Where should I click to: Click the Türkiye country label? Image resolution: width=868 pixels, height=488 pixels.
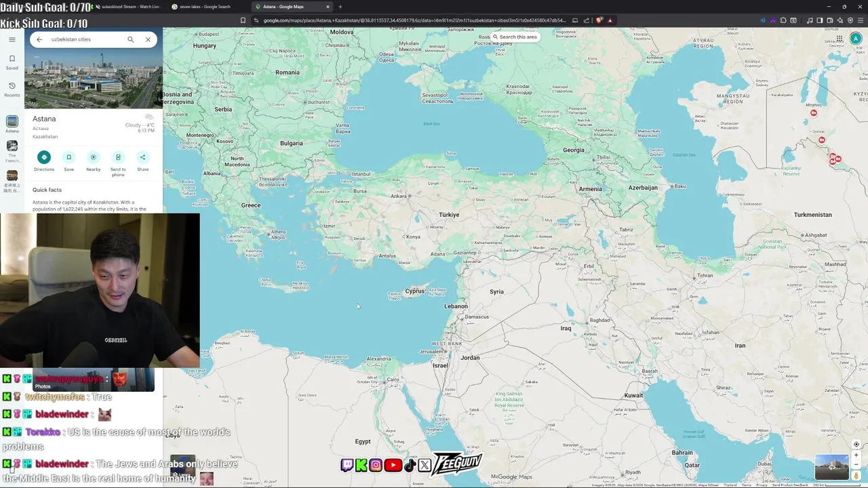(449, 215)
